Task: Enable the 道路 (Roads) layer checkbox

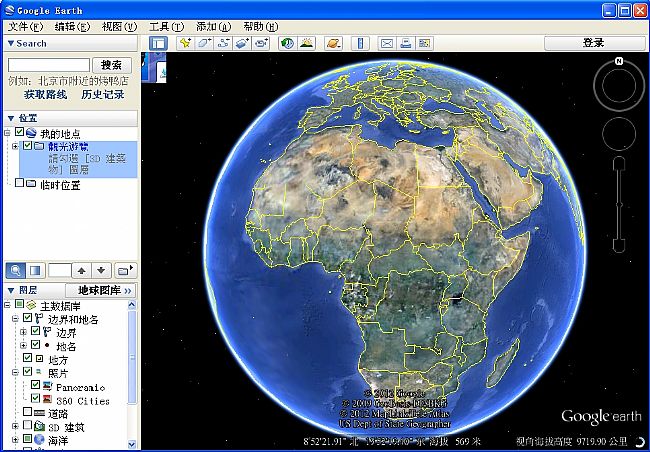Action: point(27,412)
